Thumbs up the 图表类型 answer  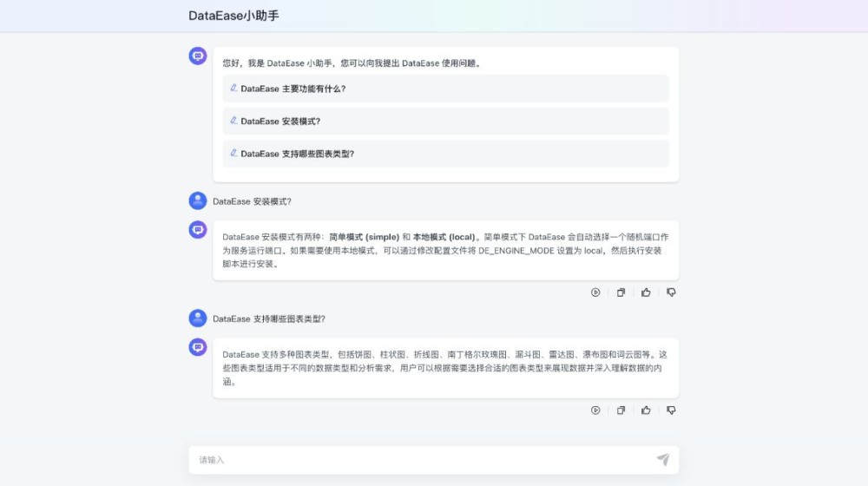[x=646, y=410]
